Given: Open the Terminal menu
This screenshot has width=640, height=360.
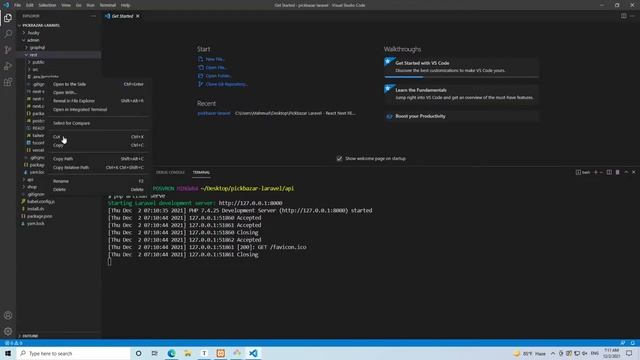Looking at the screenshot, I should coord(108,5).
